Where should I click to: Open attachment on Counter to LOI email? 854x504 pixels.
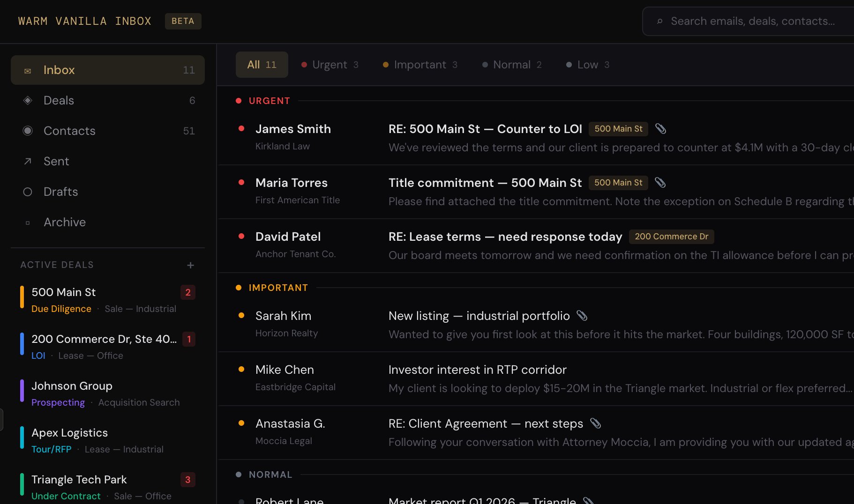pyautogui.click(x=660, y=128)
